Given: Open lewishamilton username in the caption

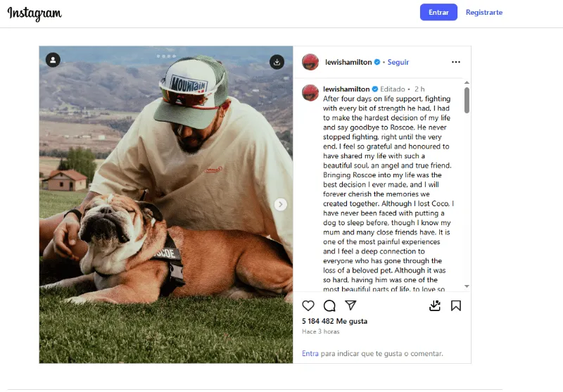Looking at the screenshot, I should [x=346, y=89].
